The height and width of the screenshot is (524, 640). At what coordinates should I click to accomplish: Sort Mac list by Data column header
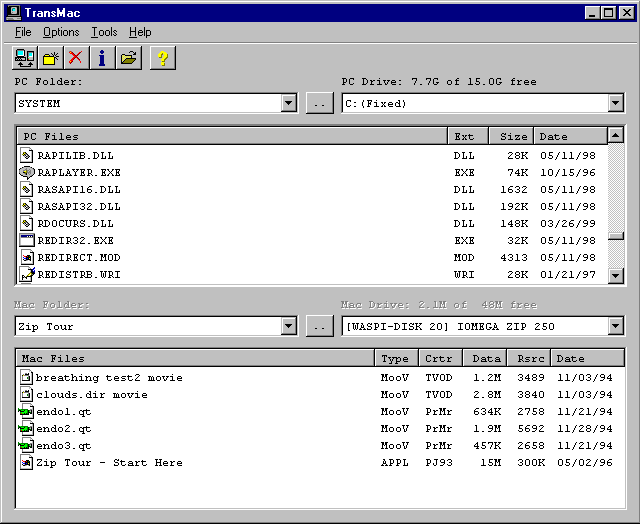tap(485, 358)
